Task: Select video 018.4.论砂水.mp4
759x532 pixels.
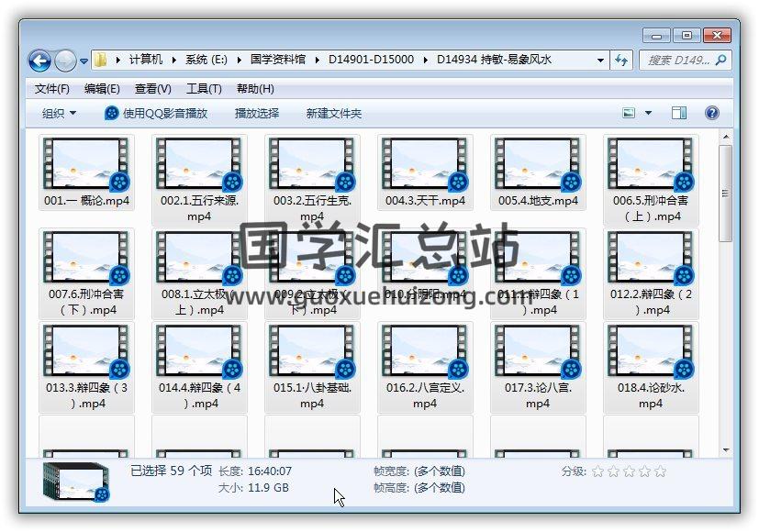Action: point(651,367)
